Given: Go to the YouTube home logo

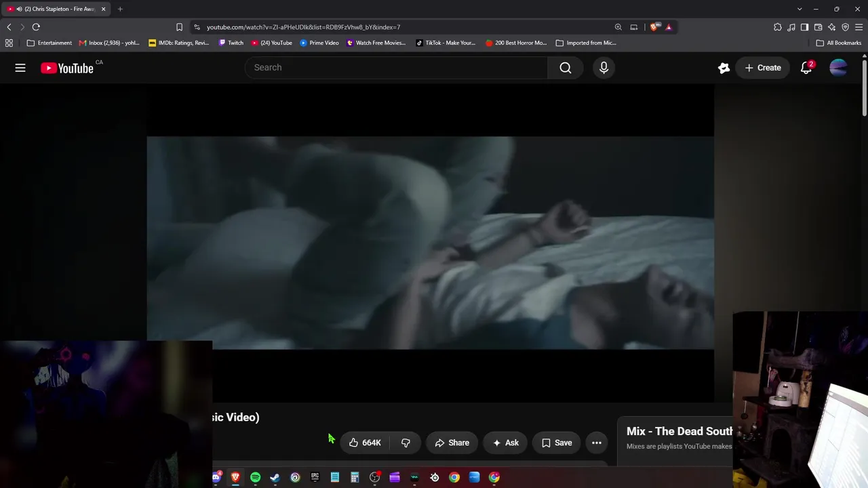Looking at the screenshot, I should pos(66,68).
